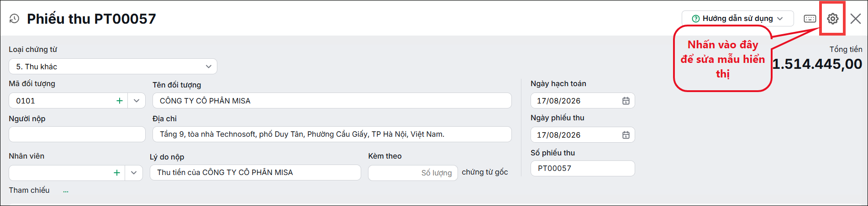Open the Hướng dẫn sử dụng menu

click(738, 19)
